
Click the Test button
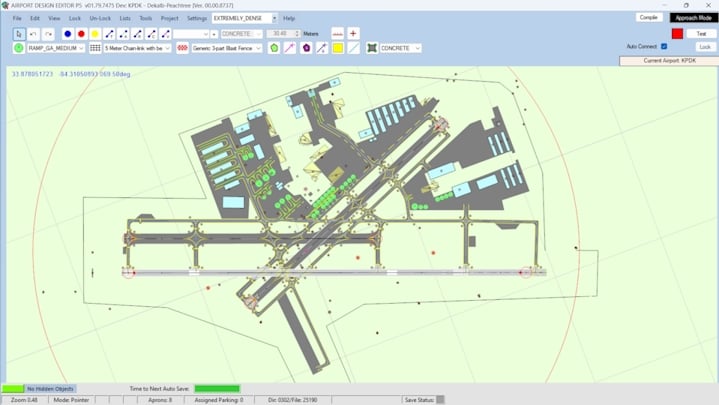point(701,33)
